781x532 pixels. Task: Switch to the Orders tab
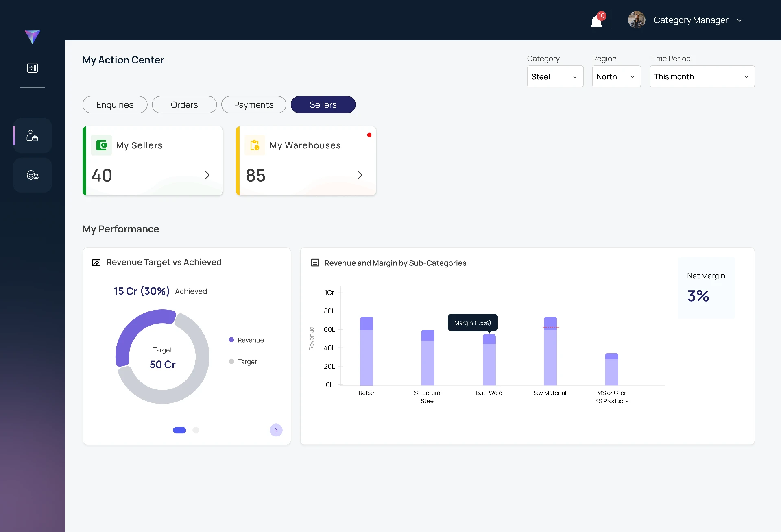pyautogui.click(x=184, y=104)
